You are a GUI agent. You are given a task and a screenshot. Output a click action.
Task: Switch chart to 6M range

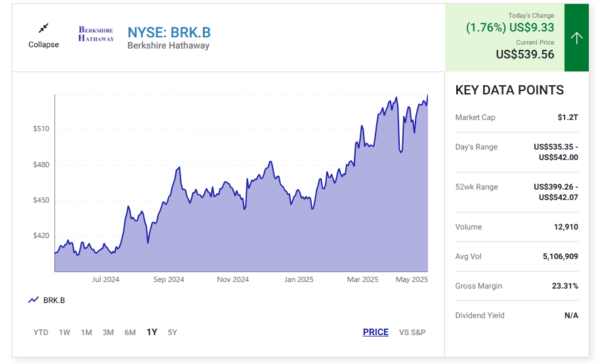[x=130, y=333]
